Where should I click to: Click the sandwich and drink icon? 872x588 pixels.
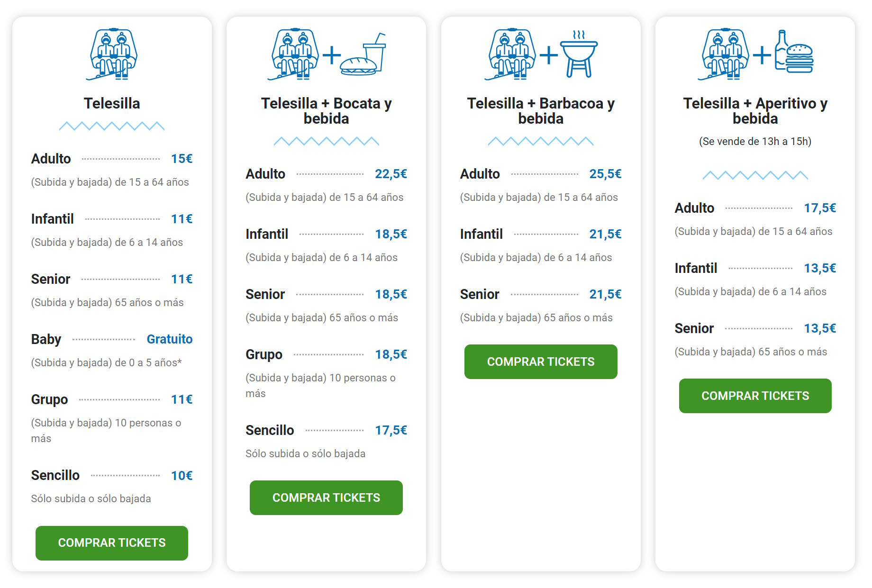coord(363,54)
